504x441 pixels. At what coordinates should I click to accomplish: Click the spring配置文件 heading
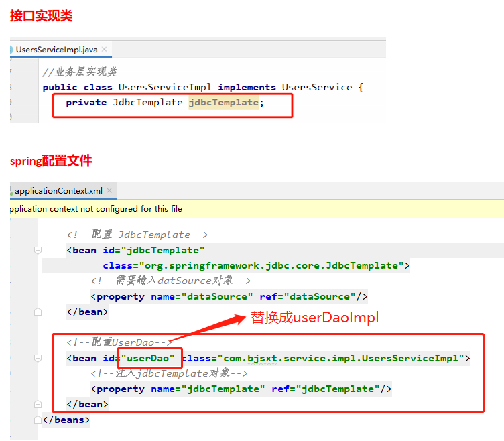(51, 161)
